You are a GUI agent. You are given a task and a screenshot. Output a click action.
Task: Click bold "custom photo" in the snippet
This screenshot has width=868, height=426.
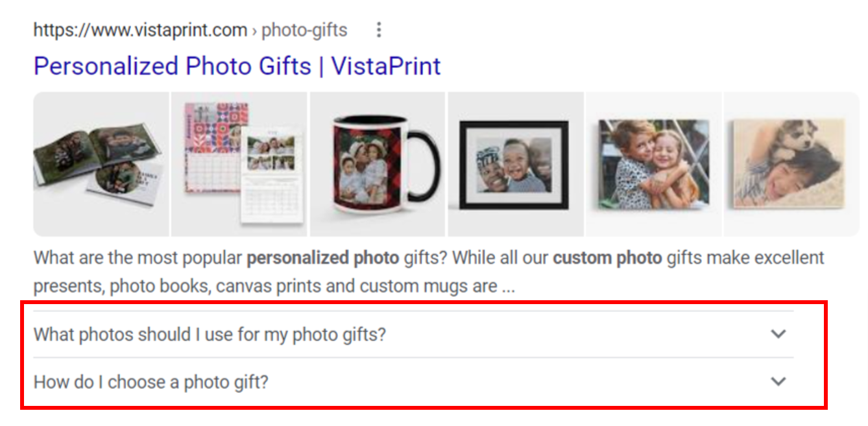pos(607,258)
